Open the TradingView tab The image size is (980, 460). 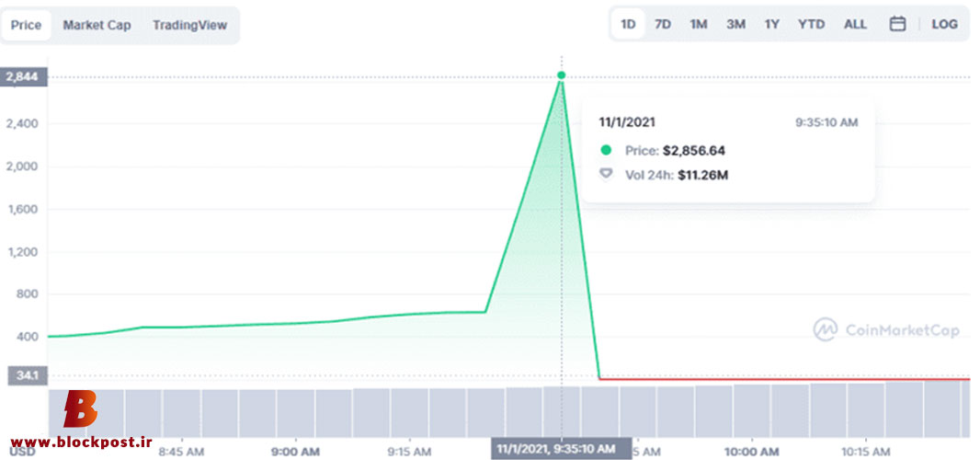(x=190, y=26)
